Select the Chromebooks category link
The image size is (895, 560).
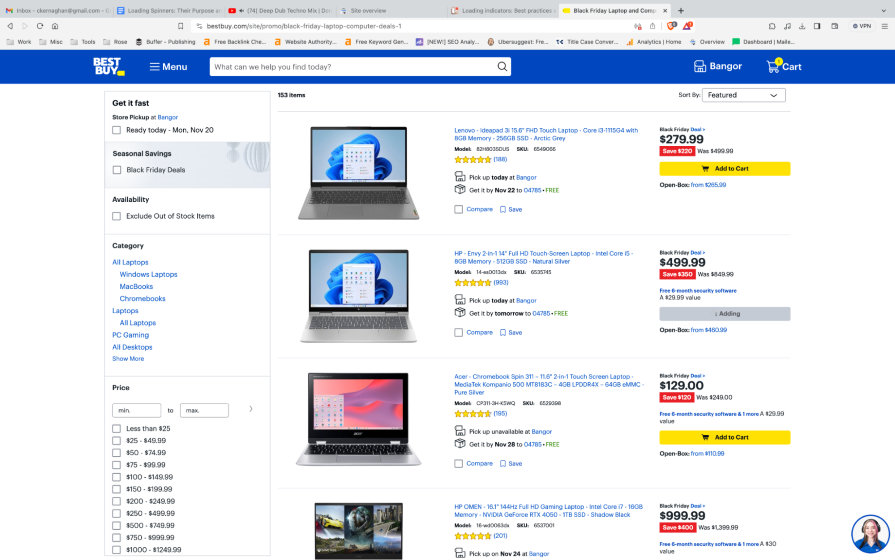tap(142, 299)
